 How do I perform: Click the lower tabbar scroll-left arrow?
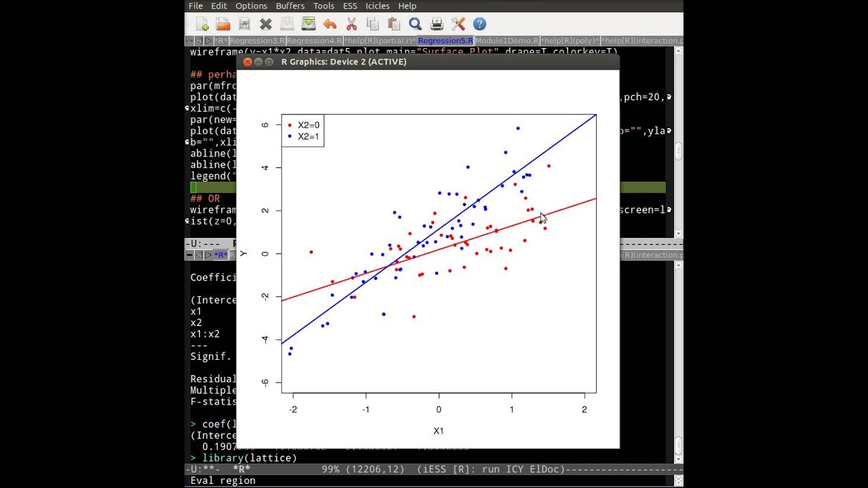[x=199, y=255]
